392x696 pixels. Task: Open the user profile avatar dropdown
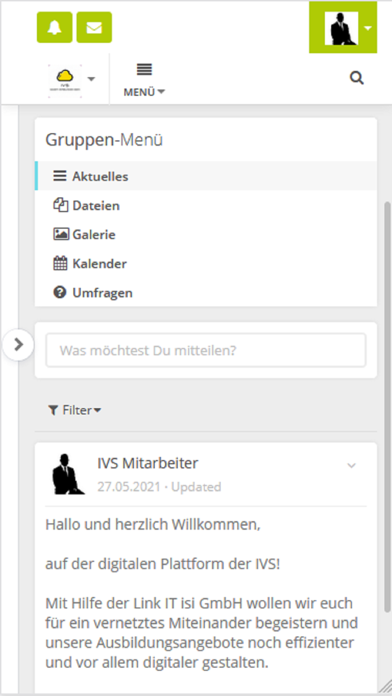click(x=343, y=28)
